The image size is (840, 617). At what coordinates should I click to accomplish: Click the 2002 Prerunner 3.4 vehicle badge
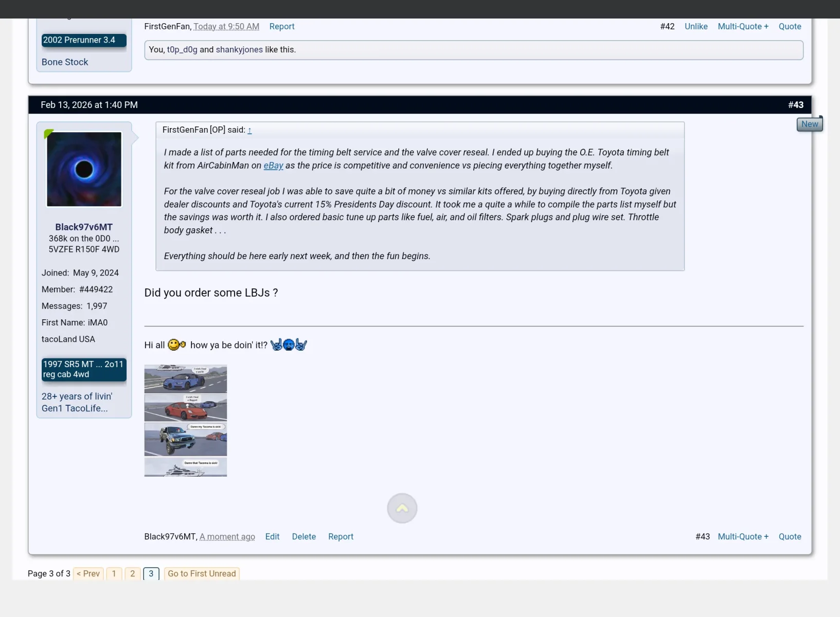84,40
